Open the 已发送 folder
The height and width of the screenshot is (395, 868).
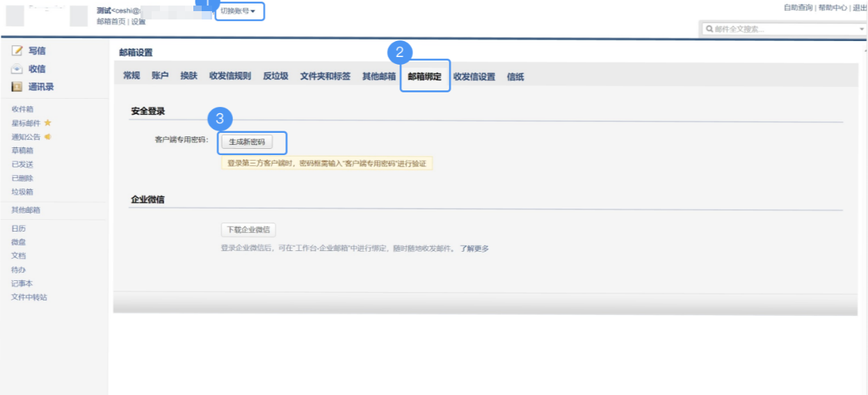22,164
